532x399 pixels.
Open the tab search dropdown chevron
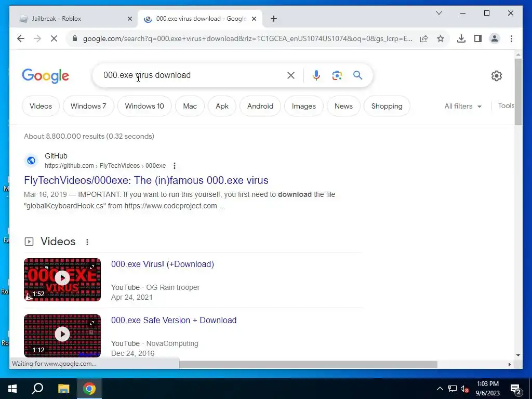coord(438,13)
